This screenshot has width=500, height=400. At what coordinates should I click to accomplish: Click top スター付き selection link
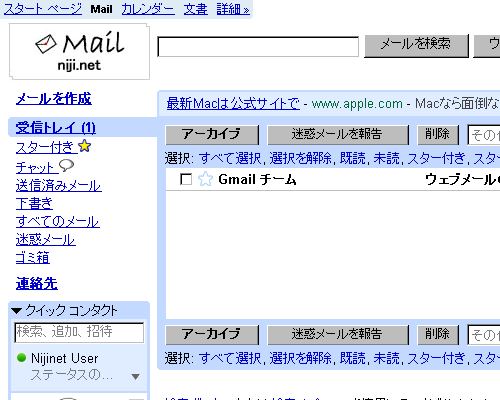(436, 158)
